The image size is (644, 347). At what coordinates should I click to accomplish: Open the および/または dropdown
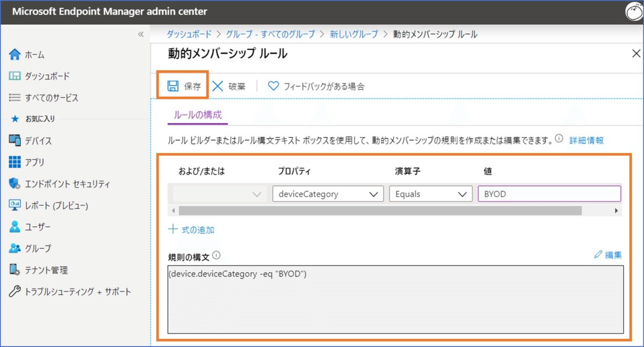pos(220,194)
